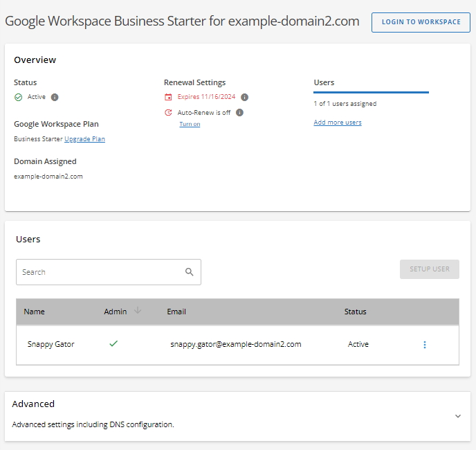476x450 pixels.
Task: Open the three-dot menu for Snappy Gator
Action: (x=424, y=345)
